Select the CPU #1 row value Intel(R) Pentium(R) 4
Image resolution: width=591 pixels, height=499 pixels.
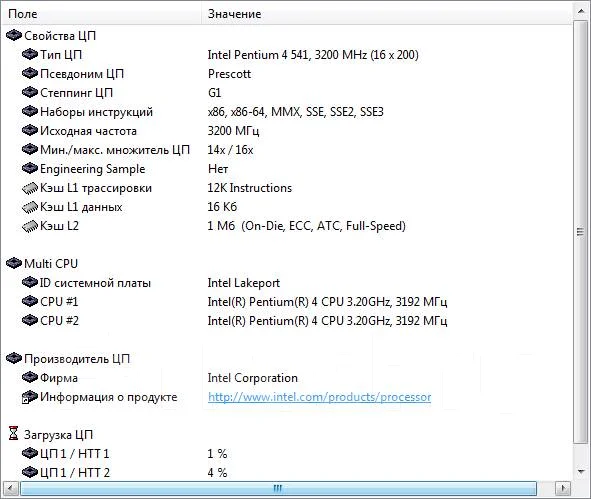(327, 302)
